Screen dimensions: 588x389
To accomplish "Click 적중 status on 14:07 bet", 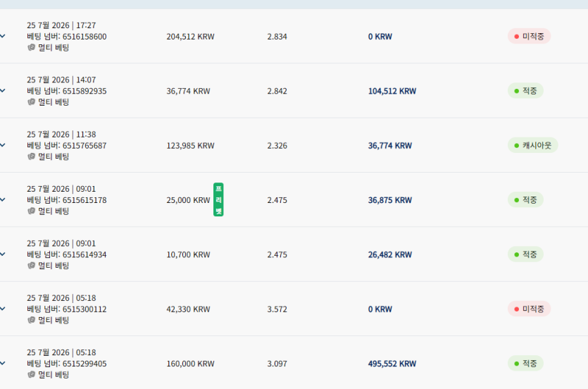I will [x=525, y=91].
